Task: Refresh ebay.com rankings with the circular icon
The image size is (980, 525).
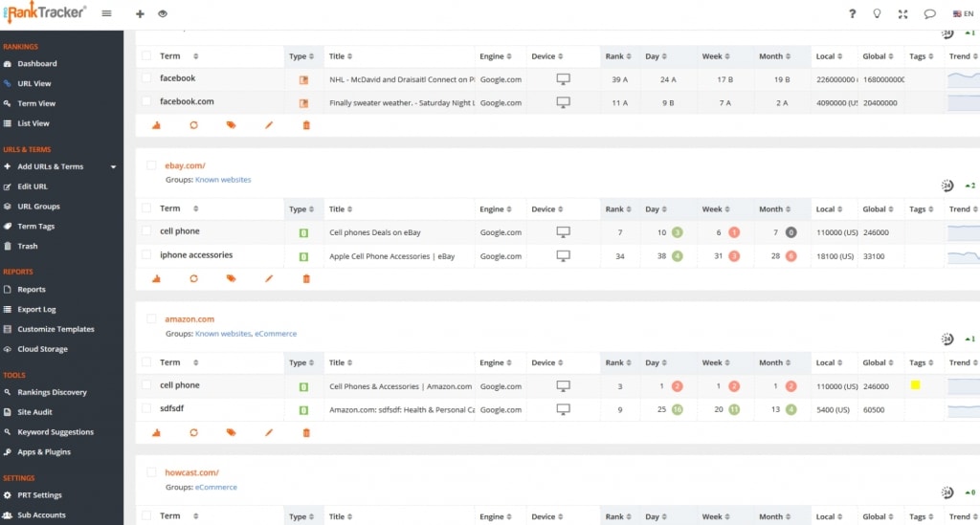Action: point(193,278)
